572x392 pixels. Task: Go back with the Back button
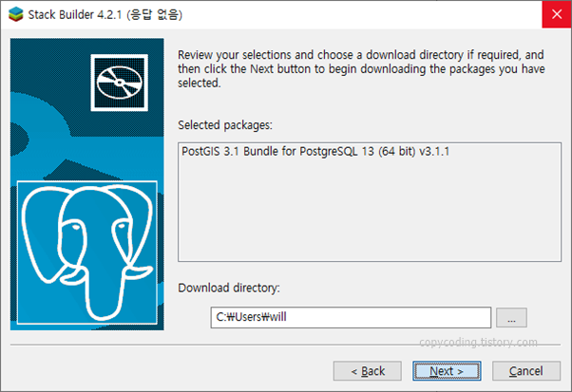click(x=368, y=371)
